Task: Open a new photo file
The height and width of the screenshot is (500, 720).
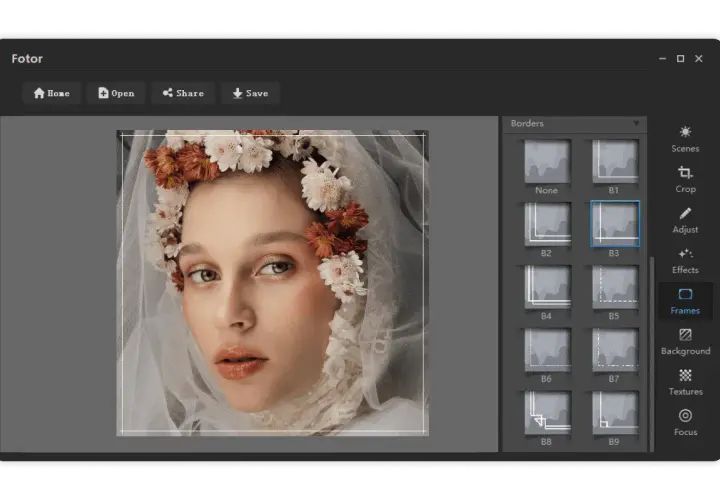Action: (116, 93)
